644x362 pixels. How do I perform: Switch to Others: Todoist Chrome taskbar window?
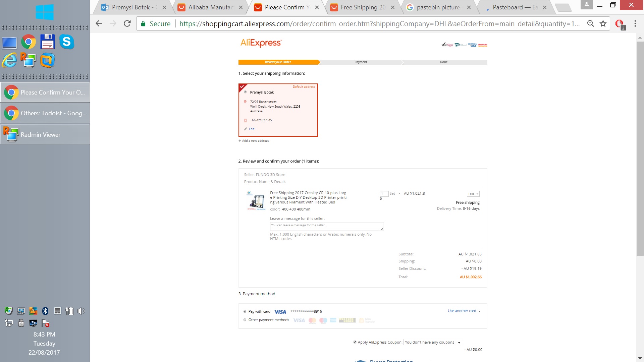[x=45, y=113]
